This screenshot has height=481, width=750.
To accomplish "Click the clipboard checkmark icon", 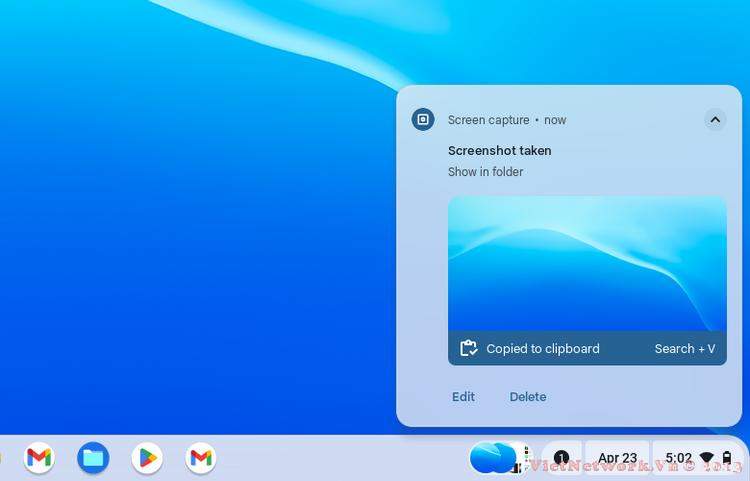I will point(468,349).
